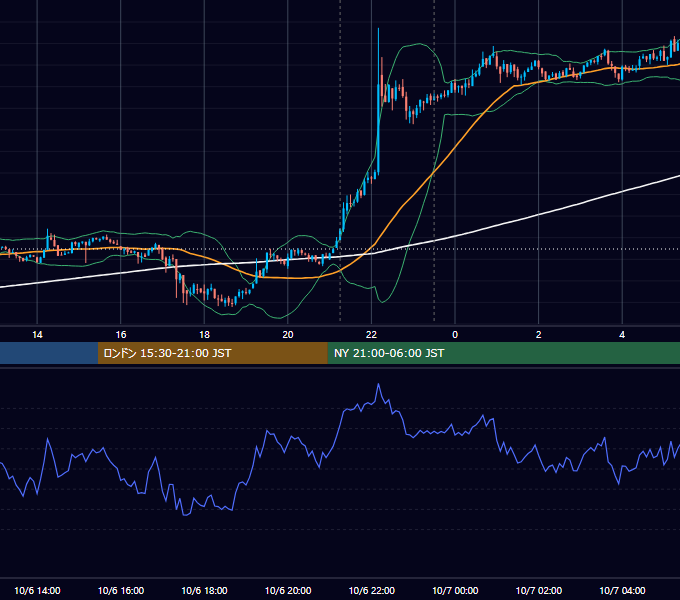The width and height of the screenshot is (680, 600).
Task: Click the 10/7 04:00 date label
Action: click(x=622, y=590)
